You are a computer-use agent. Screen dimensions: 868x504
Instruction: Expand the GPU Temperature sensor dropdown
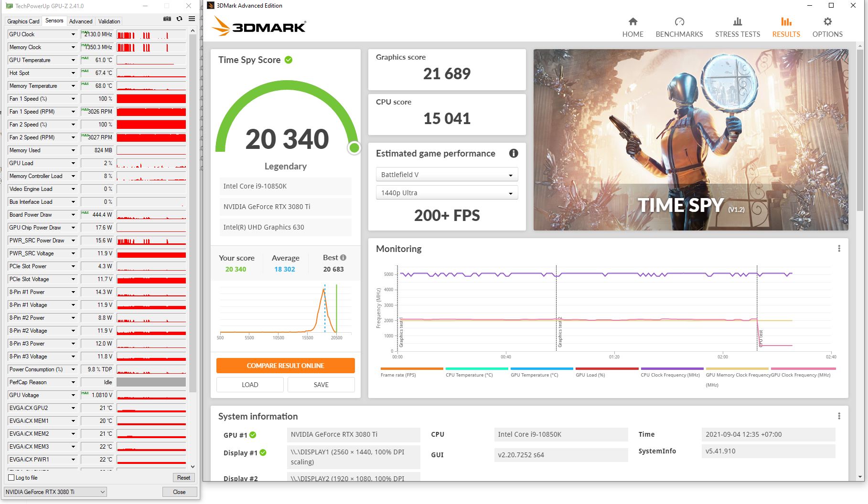(73, 60)
